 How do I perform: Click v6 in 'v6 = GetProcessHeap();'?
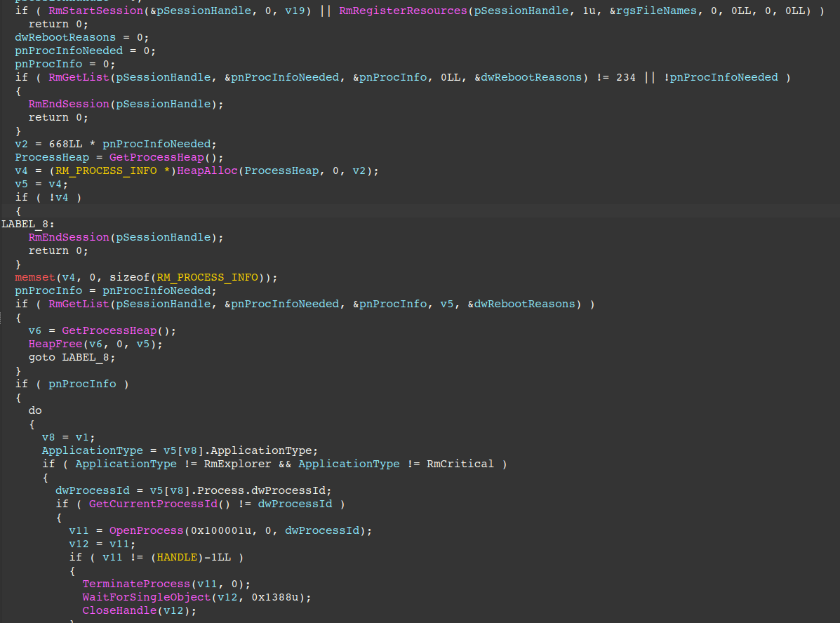35,331
